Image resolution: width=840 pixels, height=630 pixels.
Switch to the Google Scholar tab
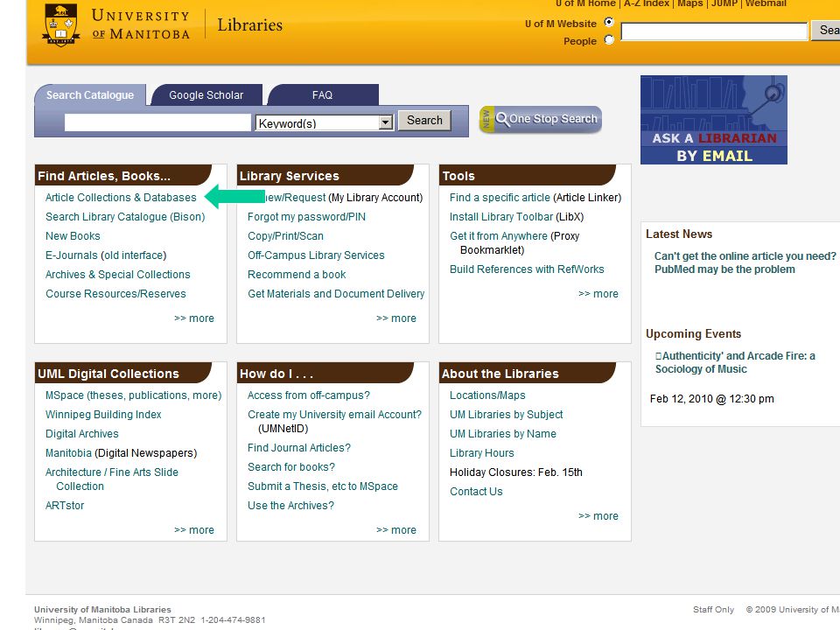tap(206, 94)
